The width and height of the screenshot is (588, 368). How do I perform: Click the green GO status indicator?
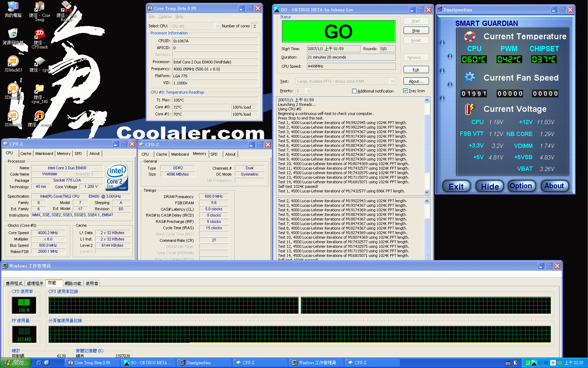[x=338, y=32]
